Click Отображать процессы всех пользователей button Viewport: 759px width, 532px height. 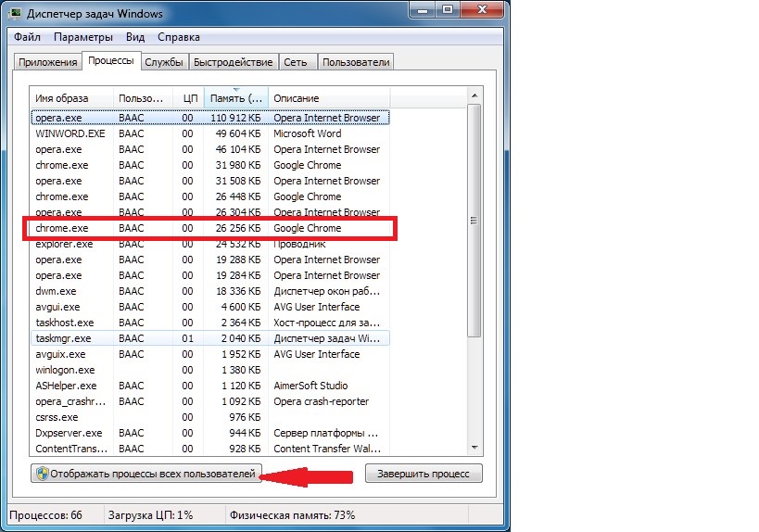click(147, 474)
